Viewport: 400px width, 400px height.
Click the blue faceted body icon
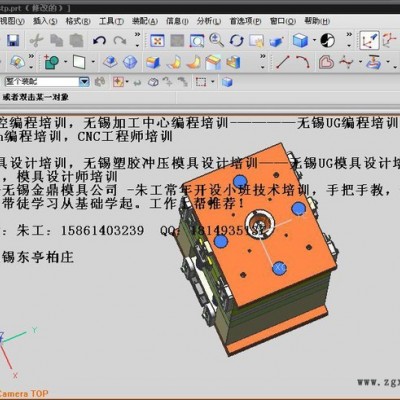(130, 62)
